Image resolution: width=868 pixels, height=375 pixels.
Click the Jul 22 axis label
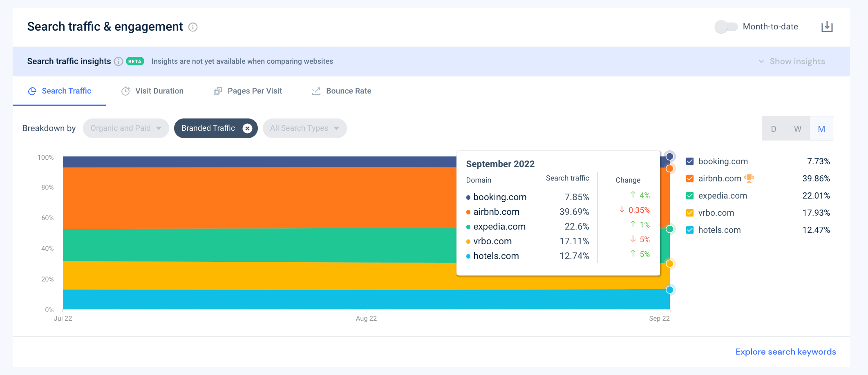[63, 318]
